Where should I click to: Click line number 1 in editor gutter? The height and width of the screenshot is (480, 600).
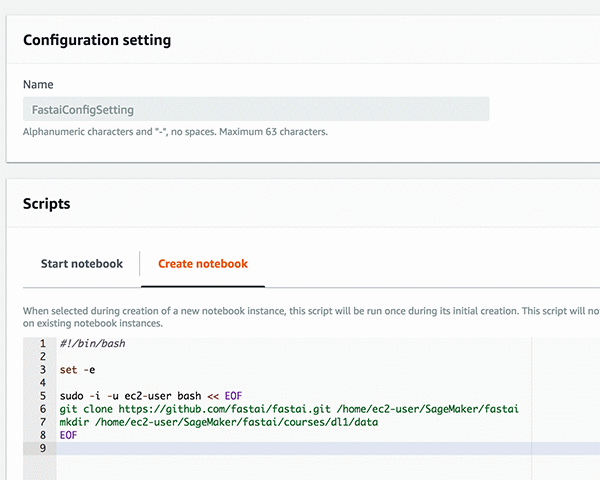[x=41, y=343]
